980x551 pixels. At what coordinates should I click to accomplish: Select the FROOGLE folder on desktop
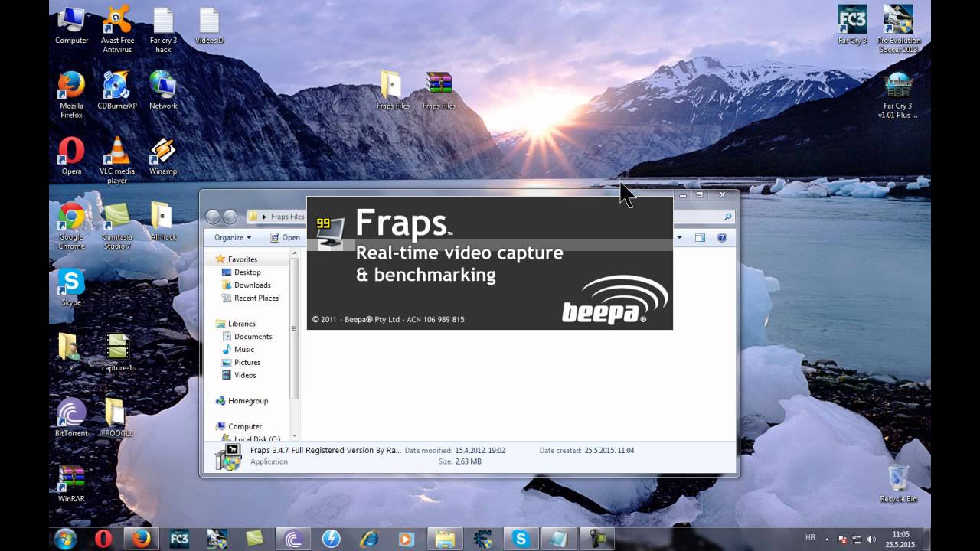click(117, 418)
